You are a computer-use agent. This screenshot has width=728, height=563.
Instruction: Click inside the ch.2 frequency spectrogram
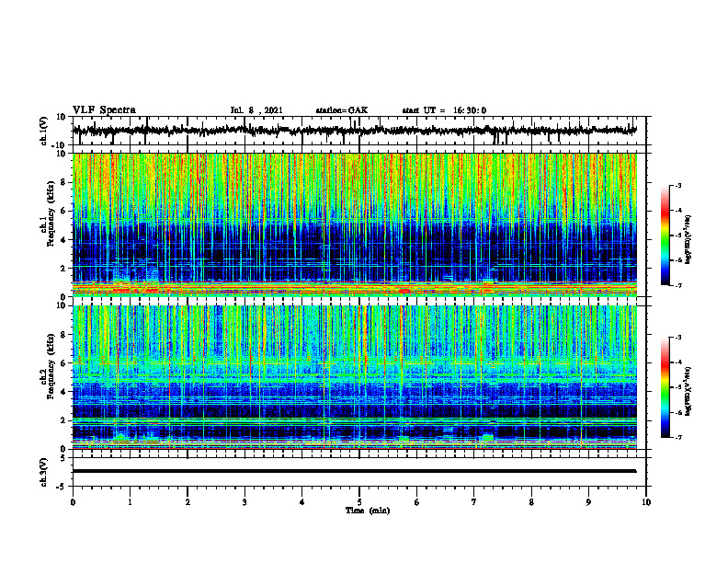click(x=355, y=377)
